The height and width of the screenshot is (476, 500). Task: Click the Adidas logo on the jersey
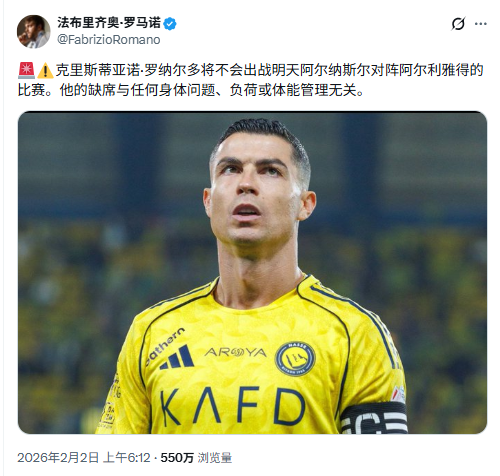[177, 358]
